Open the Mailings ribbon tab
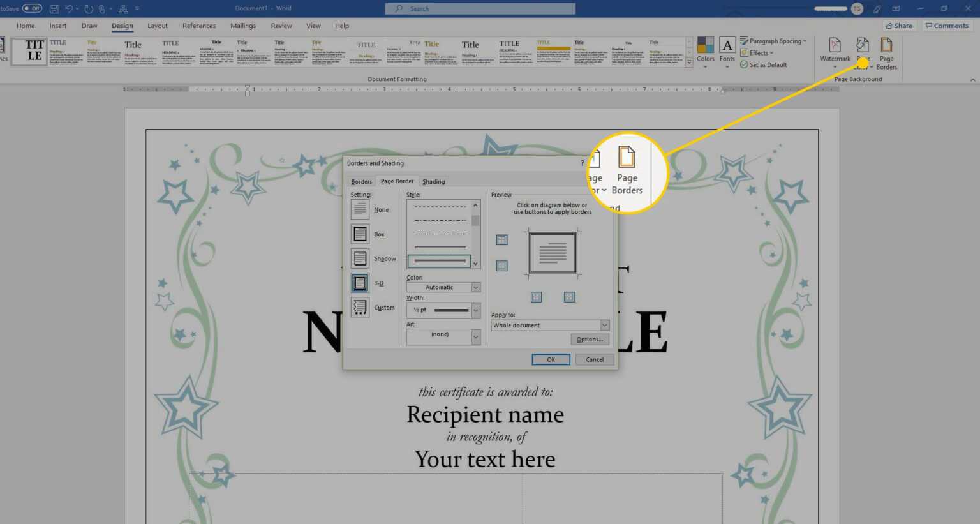 point(243,26)
